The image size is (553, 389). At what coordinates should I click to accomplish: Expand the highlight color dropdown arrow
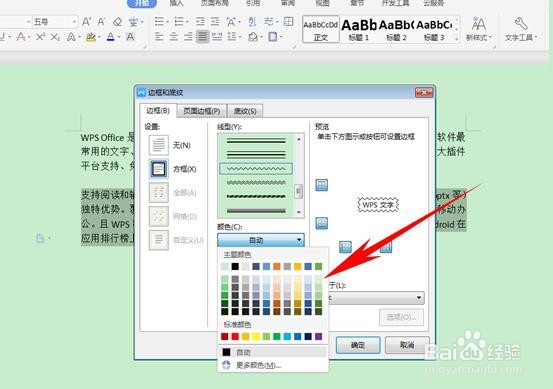[99, 37]
